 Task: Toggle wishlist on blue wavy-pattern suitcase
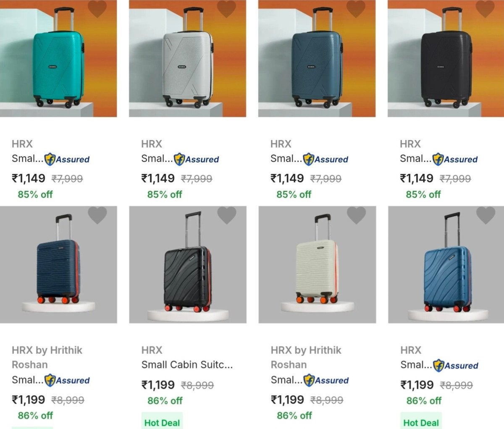coord(485,215)
